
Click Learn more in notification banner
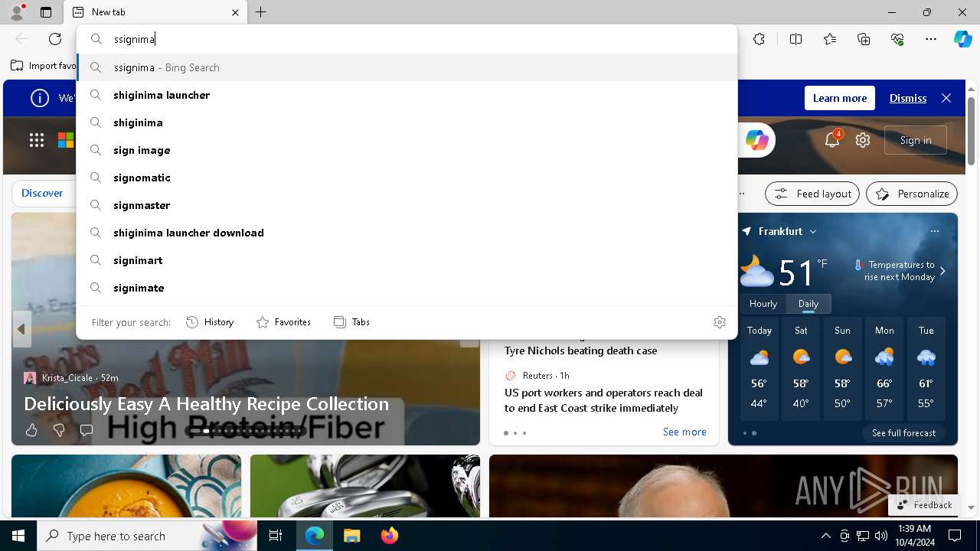(840, 98)
